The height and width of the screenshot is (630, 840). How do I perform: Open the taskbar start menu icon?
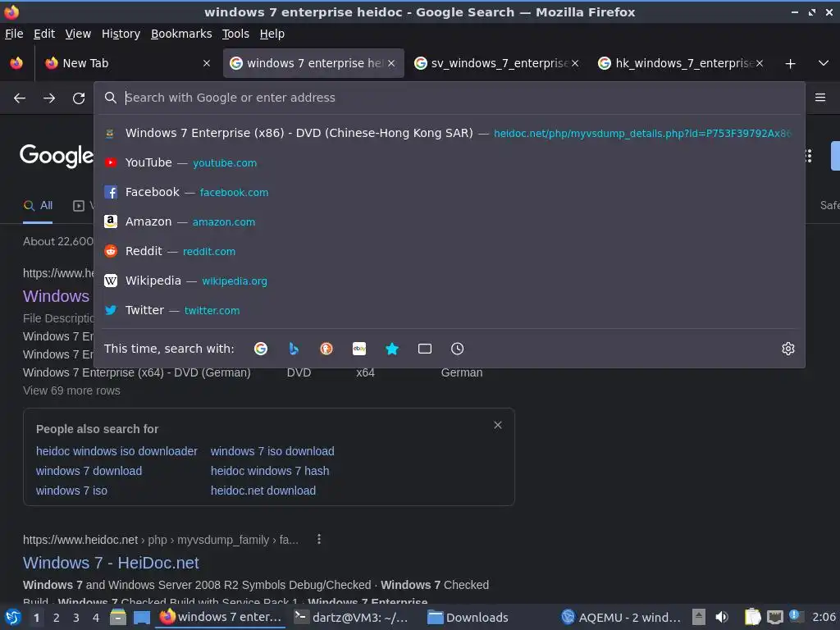pyautogui.click(x=12, y=617)
